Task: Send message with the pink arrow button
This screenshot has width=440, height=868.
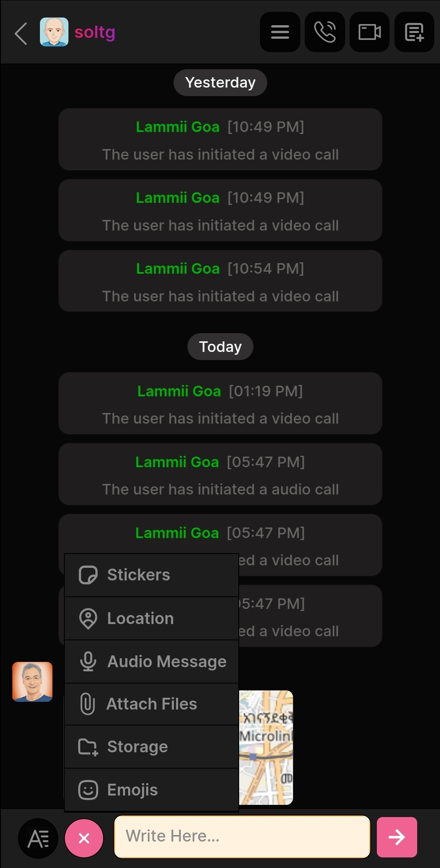Action: (x=396, y=837)
